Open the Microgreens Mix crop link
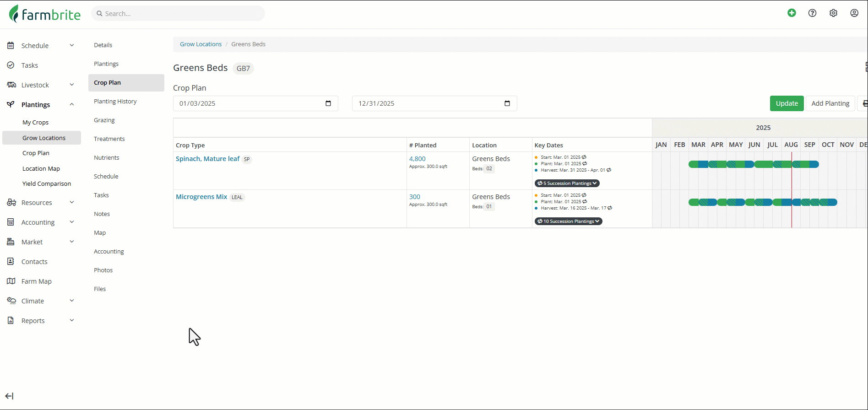The image size is (868, 410). point(201,197)
